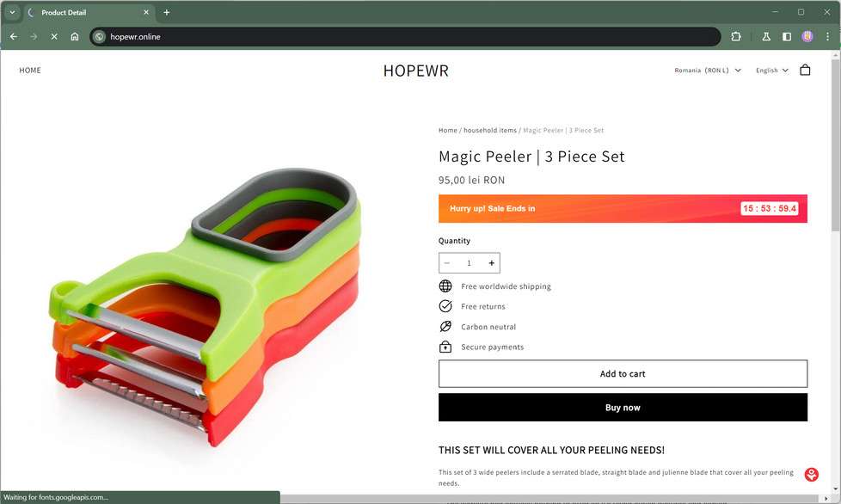Open the shopping cart bag icon
The height and width of the screenshot is (504, 841).
click(x=805, y=71)
